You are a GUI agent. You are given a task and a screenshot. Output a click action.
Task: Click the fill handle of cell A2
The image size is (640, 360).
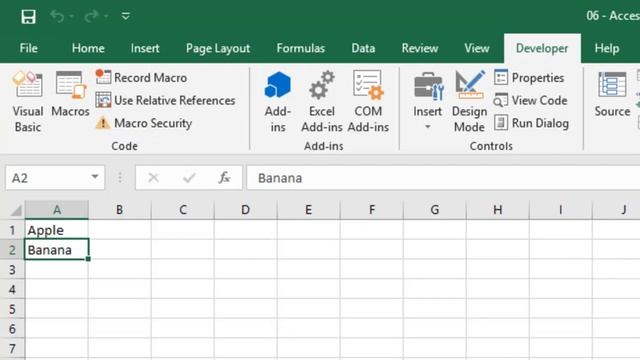(x=88, y=259)
